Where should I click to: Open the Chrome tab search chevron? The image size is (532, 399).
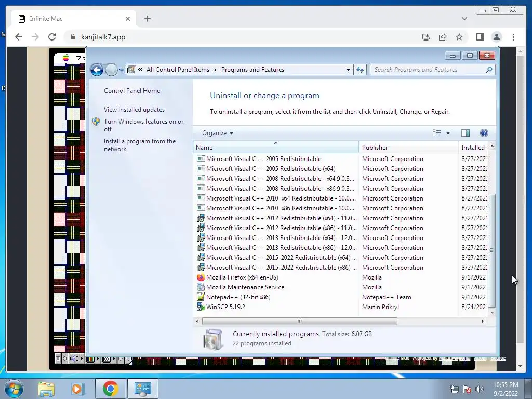click(464, 19)
